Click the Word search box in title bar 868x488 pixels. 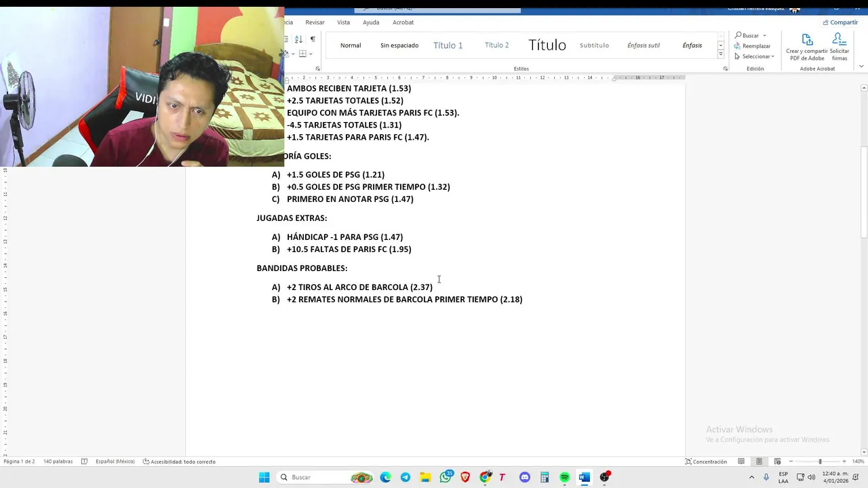[437, 9]
